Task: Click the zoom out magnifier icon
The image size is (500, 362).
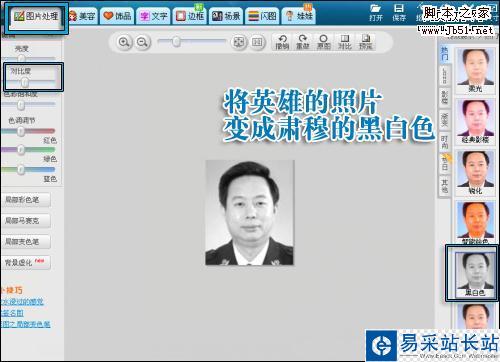Action: (x=142, y=42)
